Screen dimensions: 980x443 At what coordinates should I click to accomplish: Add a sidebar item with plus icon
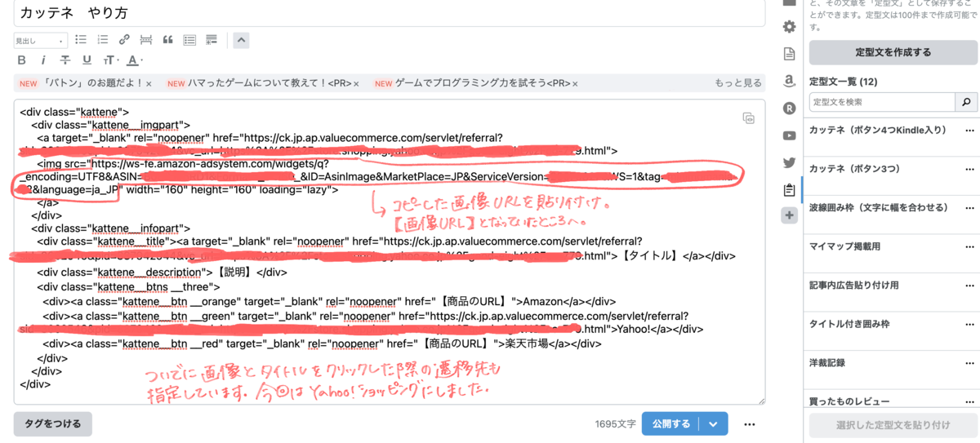pos(789,215)
